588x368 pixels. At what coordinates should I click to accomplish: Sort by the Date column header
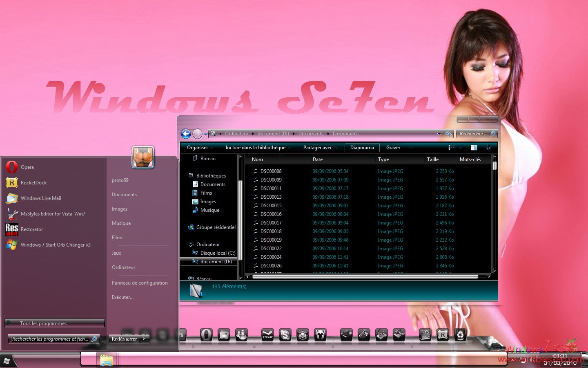coord(318,159)
